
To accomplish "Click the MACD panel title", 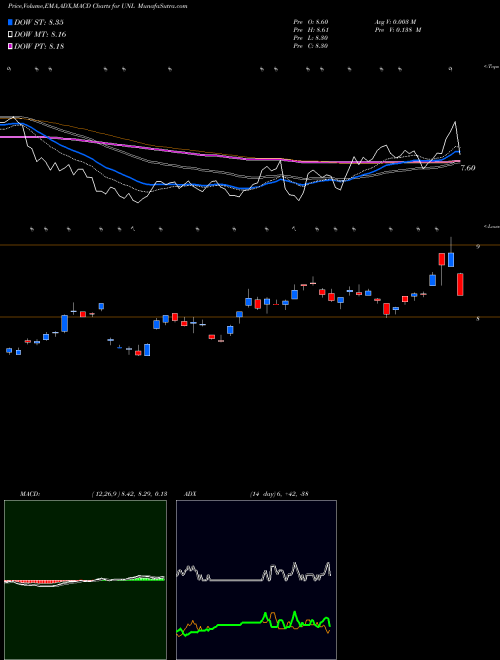I will pyautogui.click(x=30, y=493).
